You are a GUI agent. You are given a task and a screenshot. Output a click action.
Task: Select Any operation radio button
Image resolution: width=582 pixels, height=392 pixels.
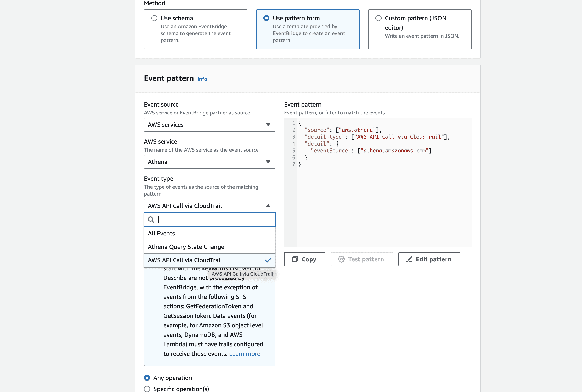coord(147,378)
